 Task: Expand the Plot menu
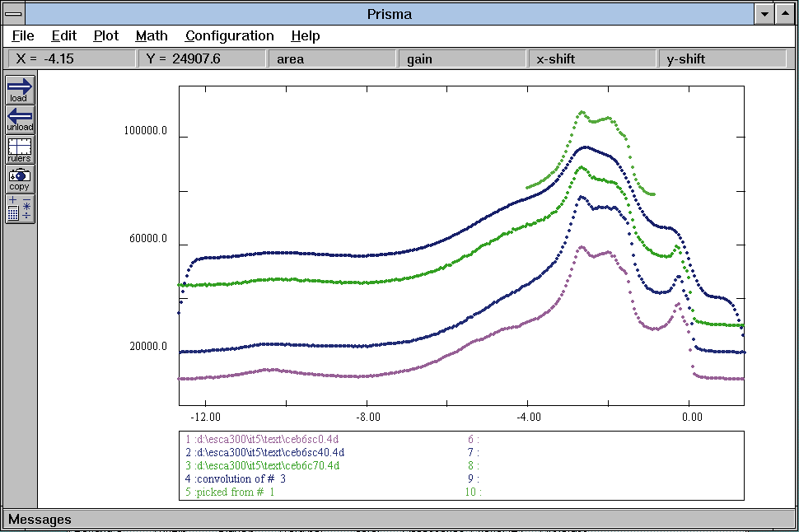[105, 36]
